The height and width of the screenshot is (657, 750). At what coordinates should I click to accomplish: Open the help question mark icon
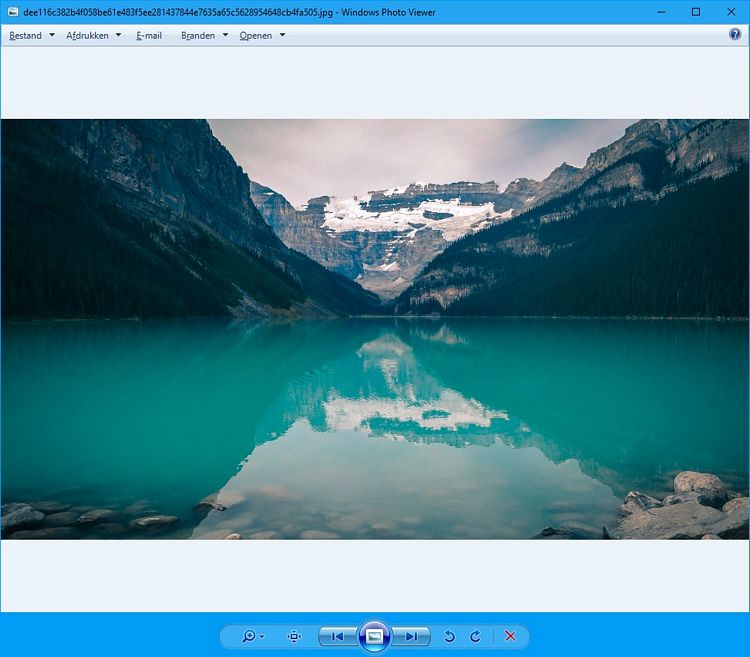(x=735, y=34)
